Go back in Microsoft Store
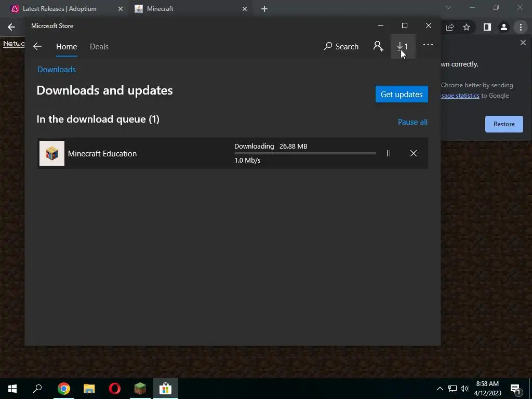 (37, 46)
